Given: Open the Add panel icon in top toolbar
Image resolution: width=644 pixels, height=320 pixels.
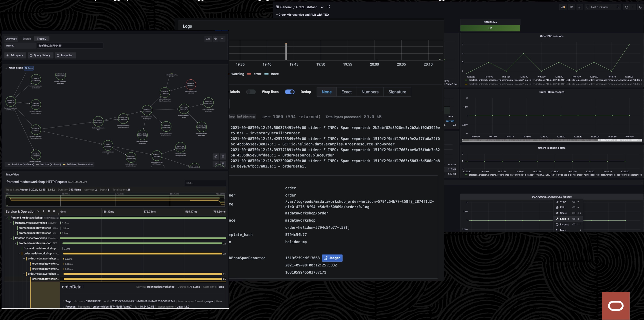Looking at the screenshot, I should [x=563, y=7].
